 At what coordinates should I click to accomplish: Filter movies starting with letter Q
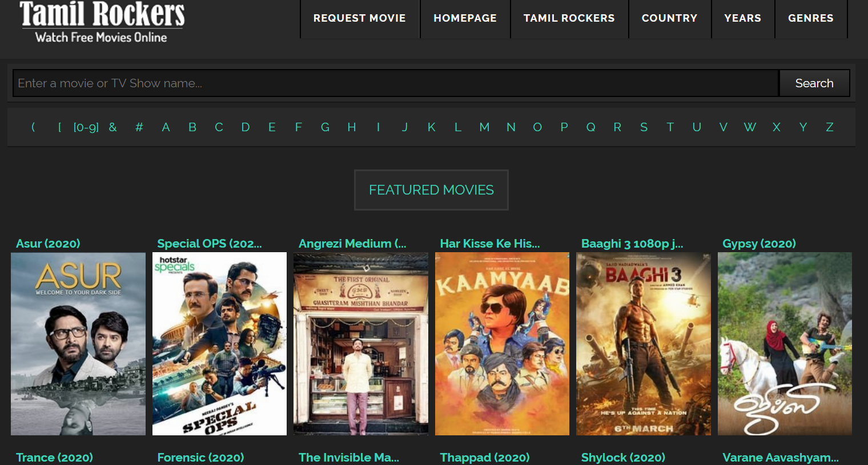[x=590, y=127]
